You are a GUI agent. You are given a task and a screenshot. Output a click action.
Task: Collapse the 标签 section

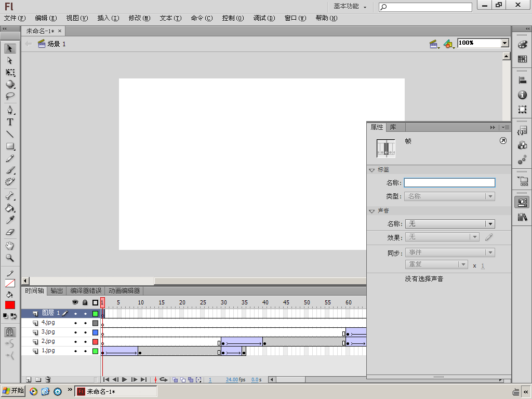(x=372, y=170)
